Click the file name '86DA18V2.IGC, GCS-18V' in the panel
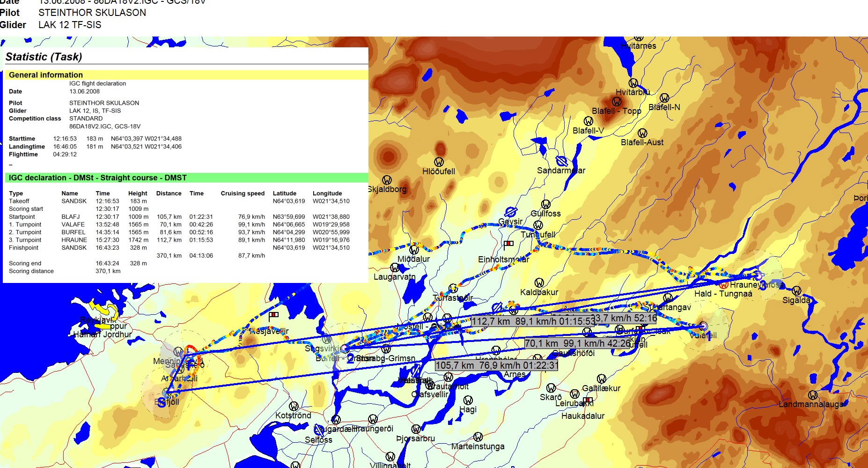The image size is (868, 468). (105, 126)
